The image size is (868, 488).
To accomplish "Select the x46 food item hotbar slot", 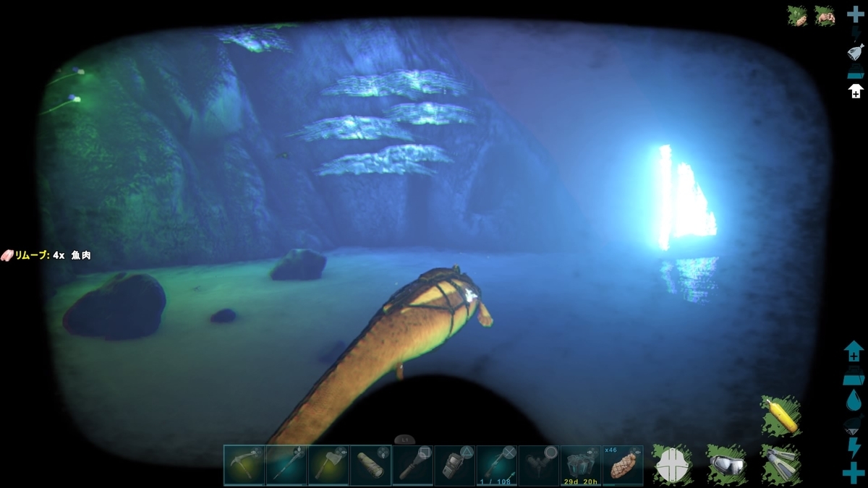I will 623,465.
